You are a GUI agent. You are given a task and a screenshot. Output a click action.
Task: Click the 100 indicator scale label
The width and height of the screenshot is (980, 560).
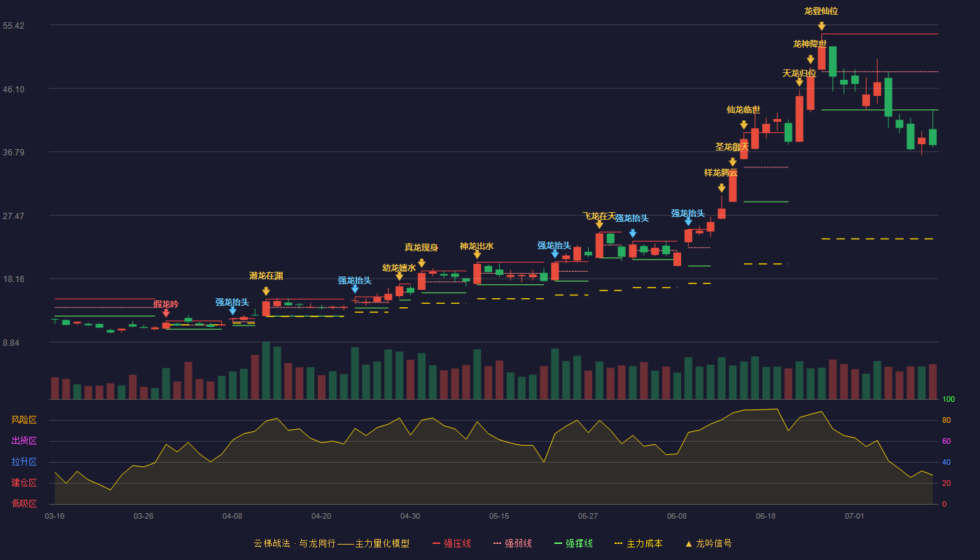pyautogui.click(x=948, y=400)
